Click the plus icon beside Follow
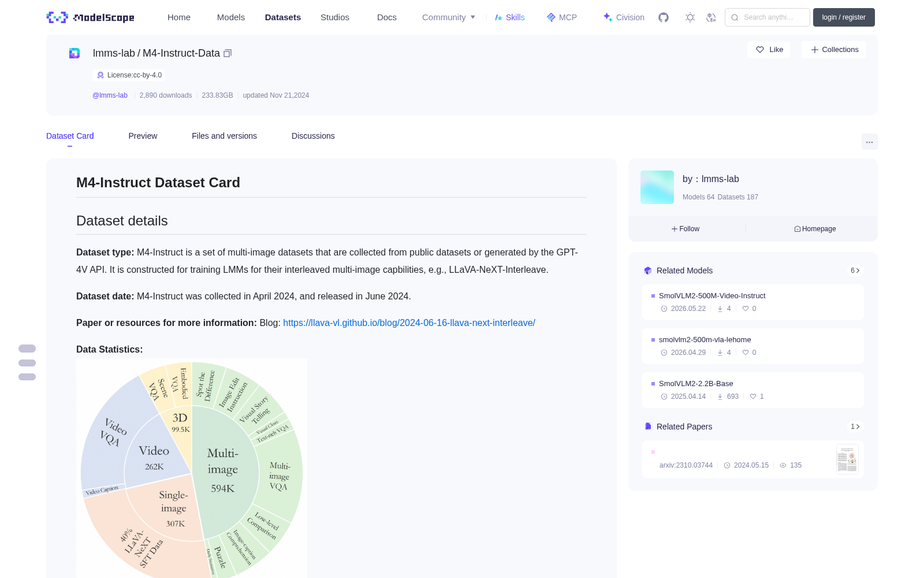924x578 pixels. [x=675, y=229]
